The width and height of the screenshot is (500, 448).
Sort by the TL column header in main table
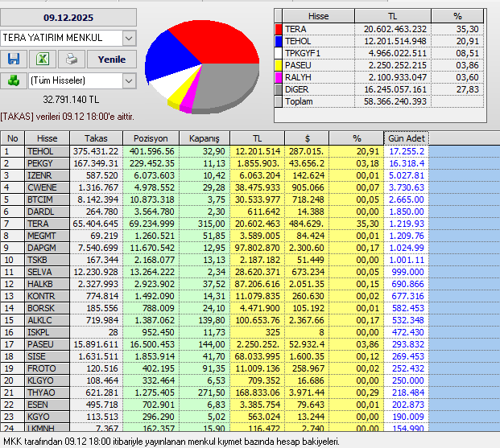(258, 138)
